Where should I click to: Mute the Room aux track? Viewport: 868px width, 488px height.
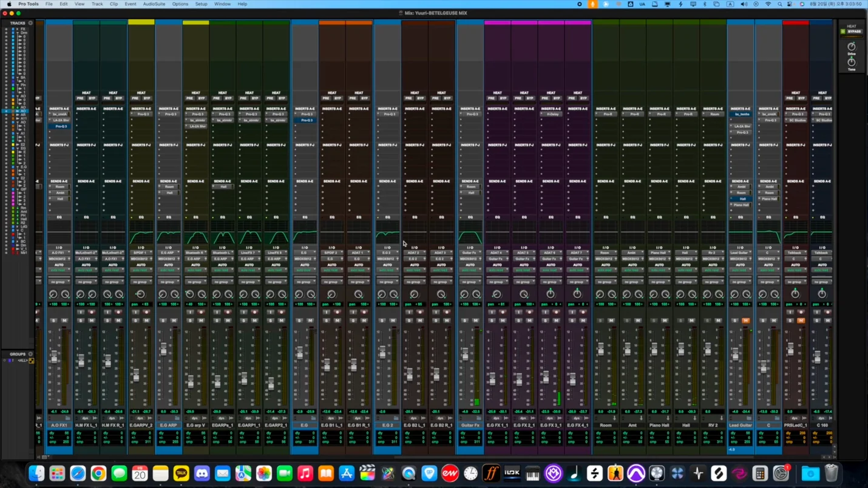click(611, 320)
